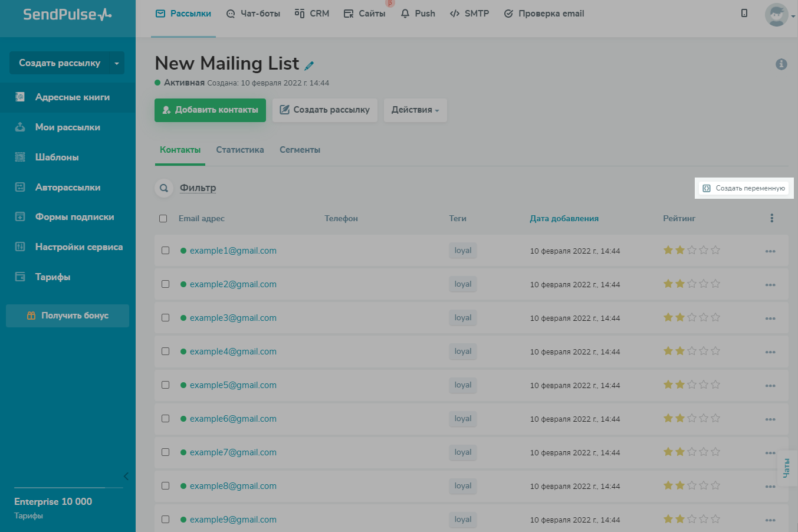The height and width of the screenshot is (532, 798).
Task: Click the Создать переменную button
Action: 744,188
